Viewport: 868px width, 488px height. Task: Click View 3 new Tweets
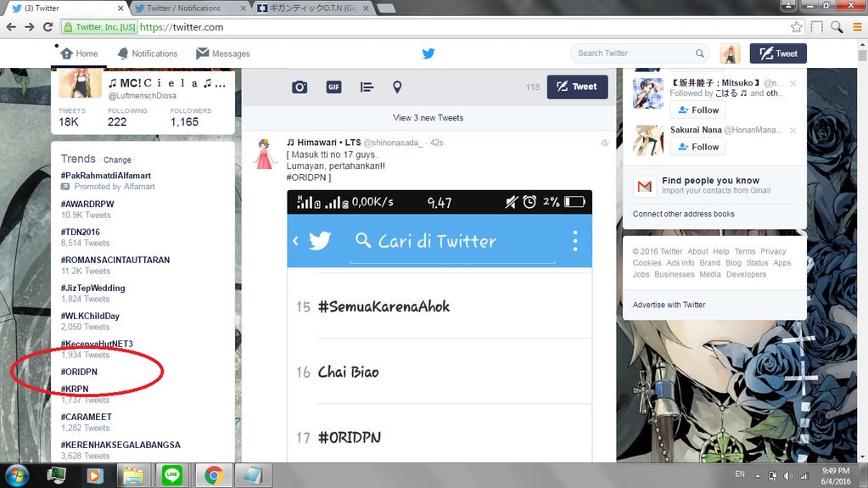[428, 118]
